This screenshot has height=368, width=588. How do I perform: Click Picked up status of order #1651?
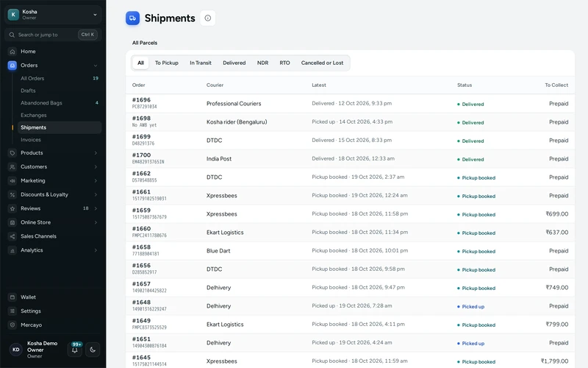470,343
